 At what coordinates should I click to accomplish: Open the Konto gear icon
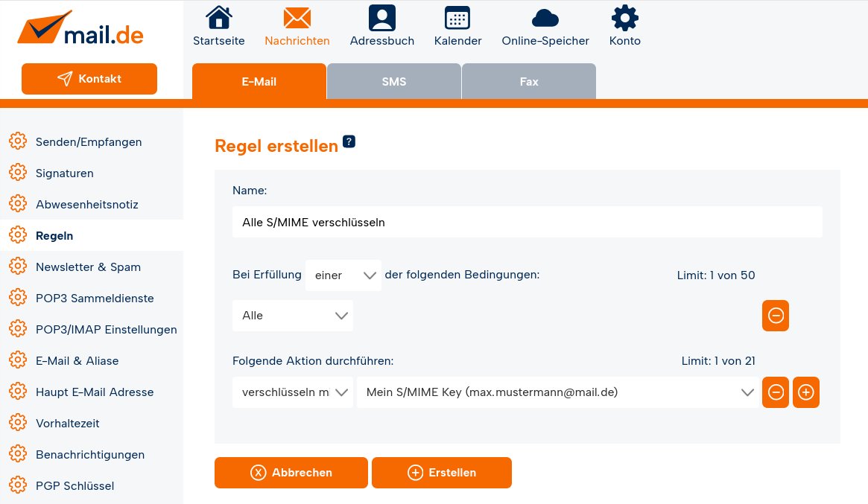point(624,18)
